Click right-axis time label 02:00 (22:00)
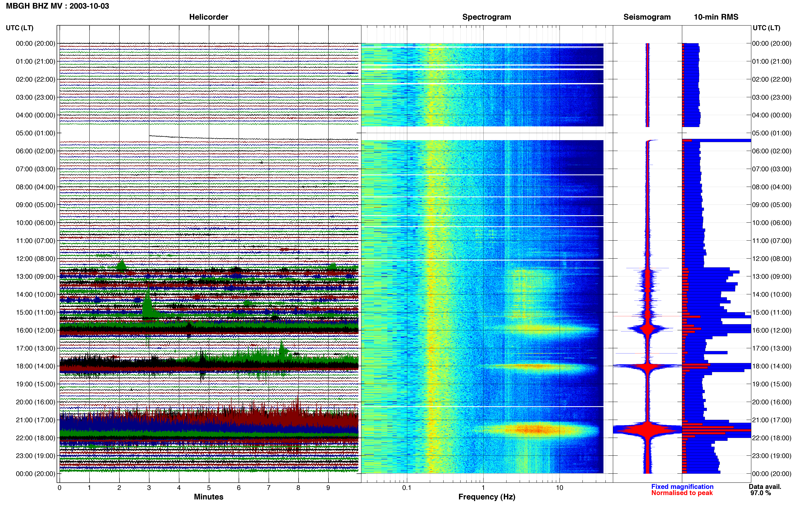812x508 pixels. 772,79
